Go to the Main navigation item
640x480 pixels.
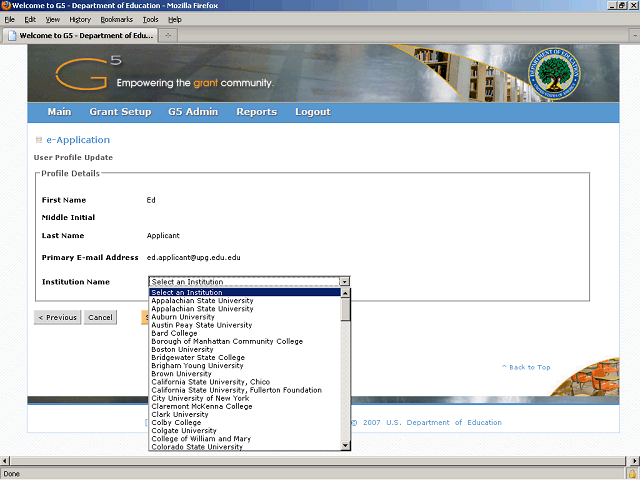pos(59,112)
